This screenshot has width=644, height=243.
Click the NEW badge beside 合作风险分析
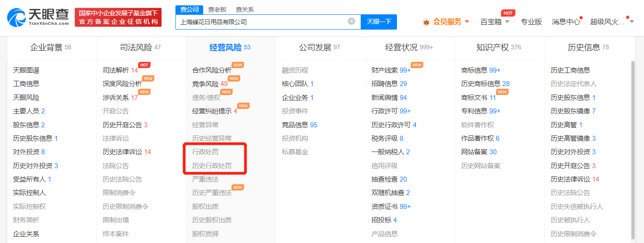[238, 65]
